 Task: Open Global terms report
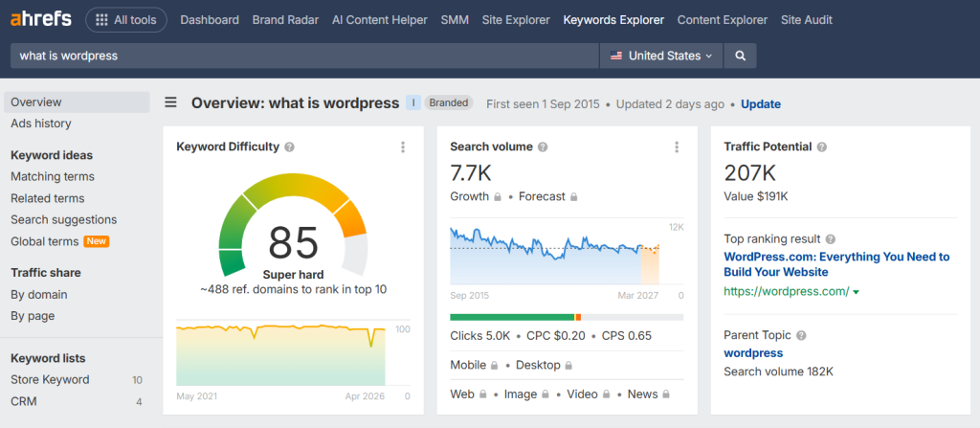[44, 241]
